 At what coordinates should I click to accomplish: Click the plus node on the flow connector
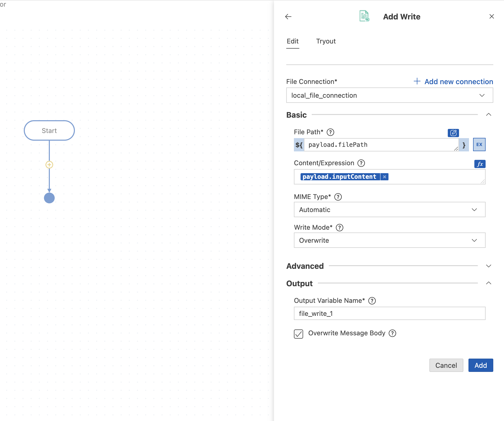click(49, 165)
